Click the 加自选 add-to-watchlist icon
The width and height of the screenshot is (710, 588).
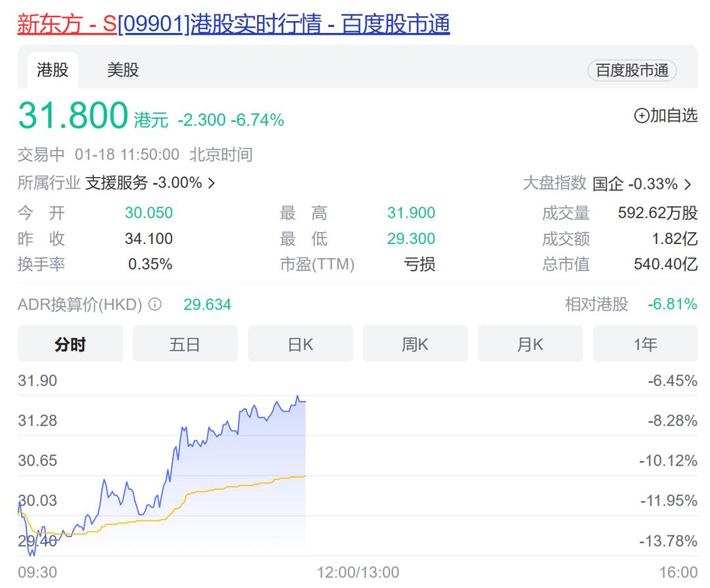coord(665,115)
